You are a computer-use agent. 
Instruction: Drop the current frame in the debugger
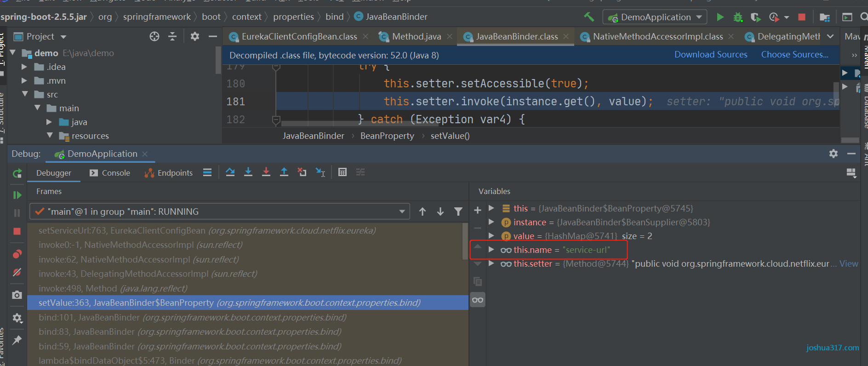point(302,172)
